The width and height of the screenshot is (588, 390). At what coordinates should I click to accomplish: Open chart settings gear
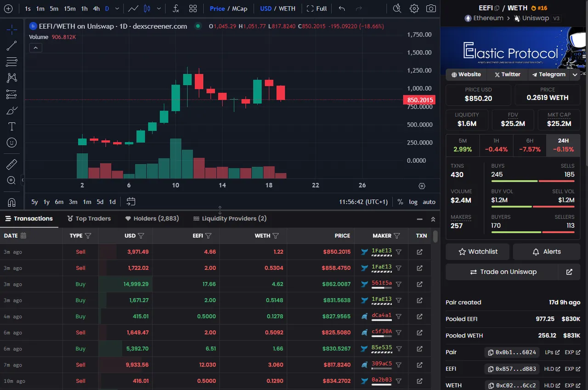coord(414,8)
